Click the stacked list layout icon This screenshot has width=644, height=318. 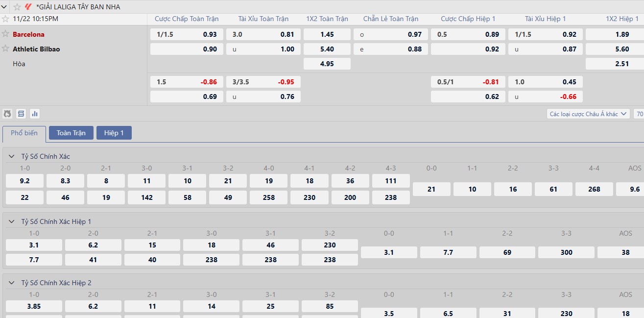[x=21, y=114]
